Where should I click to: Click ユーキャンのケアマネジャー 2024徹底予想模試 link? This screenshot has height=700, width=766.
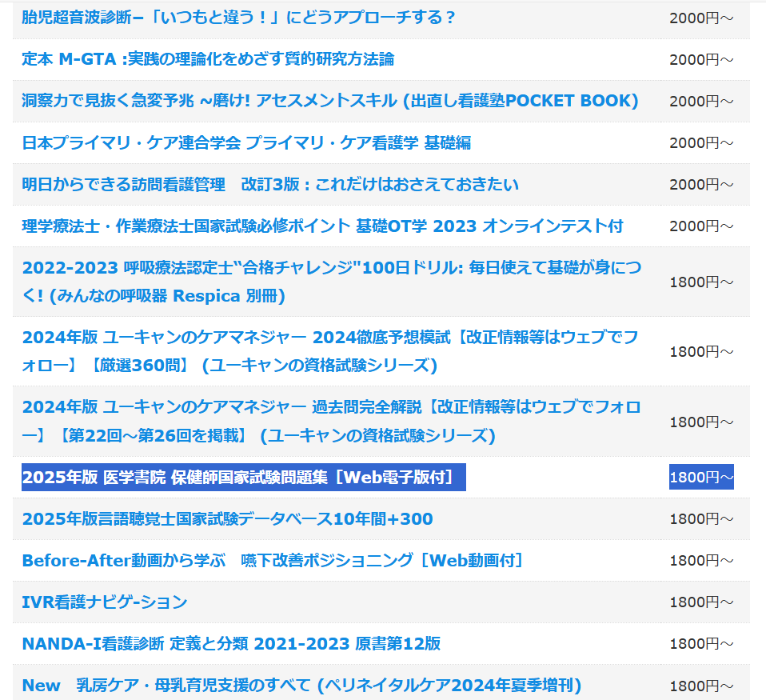click(x=329, y=350)
